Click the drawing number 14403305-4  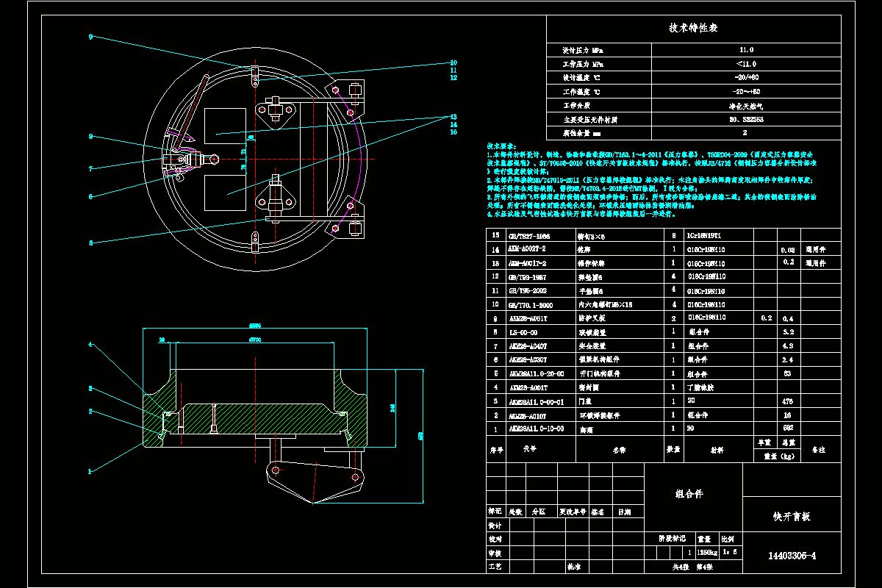coord(792,556)
